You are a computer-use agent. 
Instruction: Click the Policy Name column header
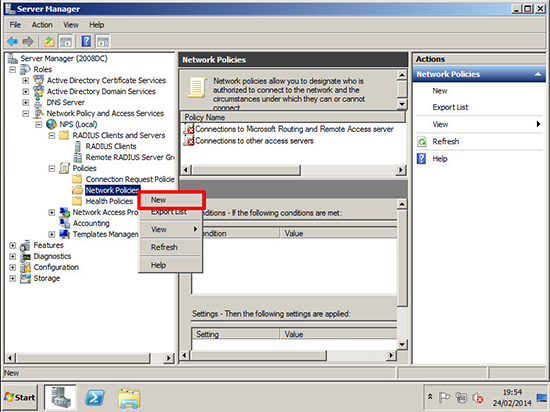[293, 117]
